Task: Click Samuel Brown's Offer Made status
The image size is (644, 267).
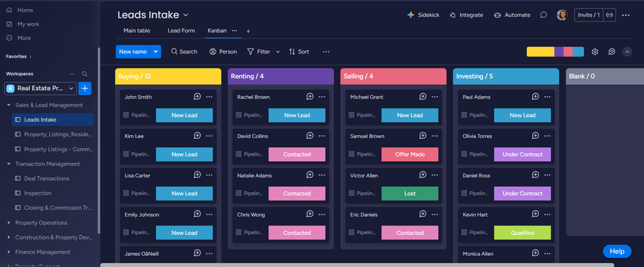Action: point(410,155)
